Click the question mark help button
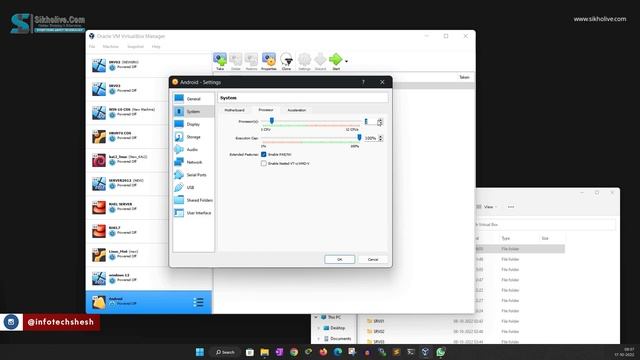 pyautogui.click(x=363, y=82)
